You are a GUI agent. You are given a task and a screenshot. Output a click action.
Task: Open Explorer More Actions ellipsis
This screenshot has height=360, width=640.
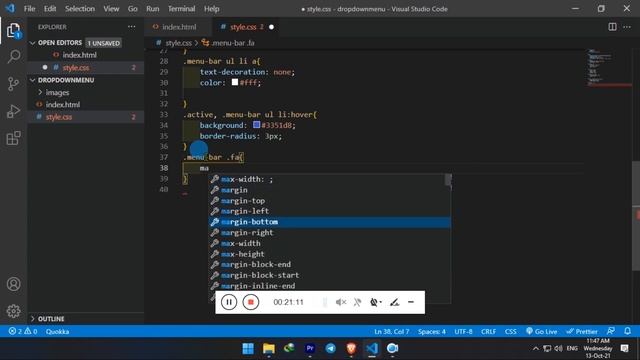click(131, 27)
